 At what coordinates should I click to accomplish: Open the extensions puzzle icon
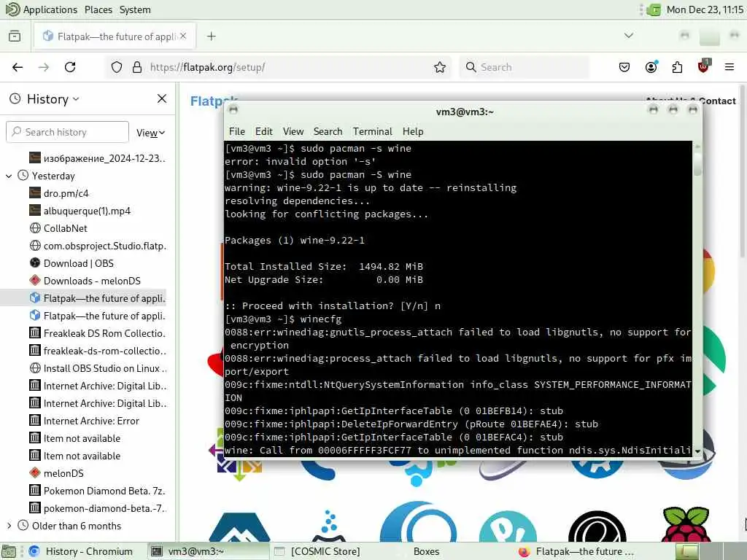pyautogui.click(x=677, y=67)
